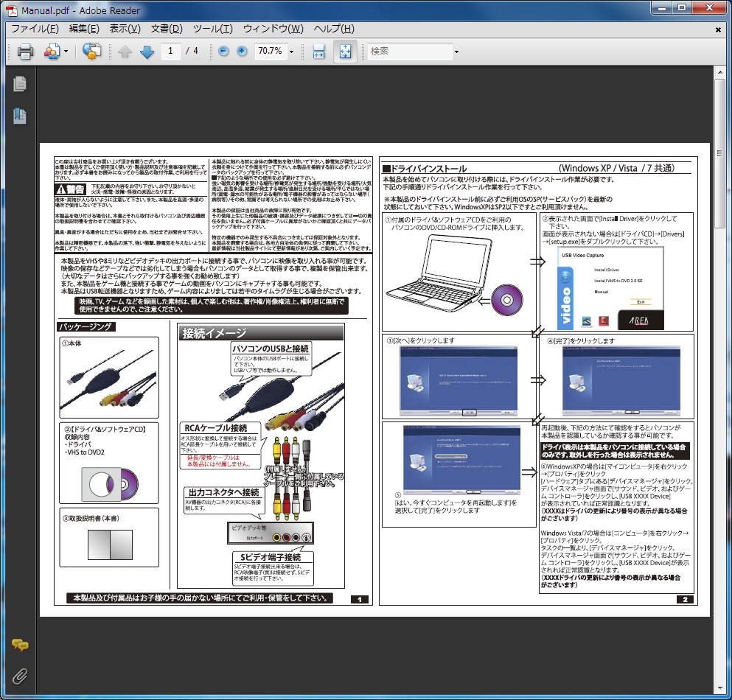The width and height of the screenshot is (732, 700).
Task: Toggle fit one full page icon
Action: 345,51
